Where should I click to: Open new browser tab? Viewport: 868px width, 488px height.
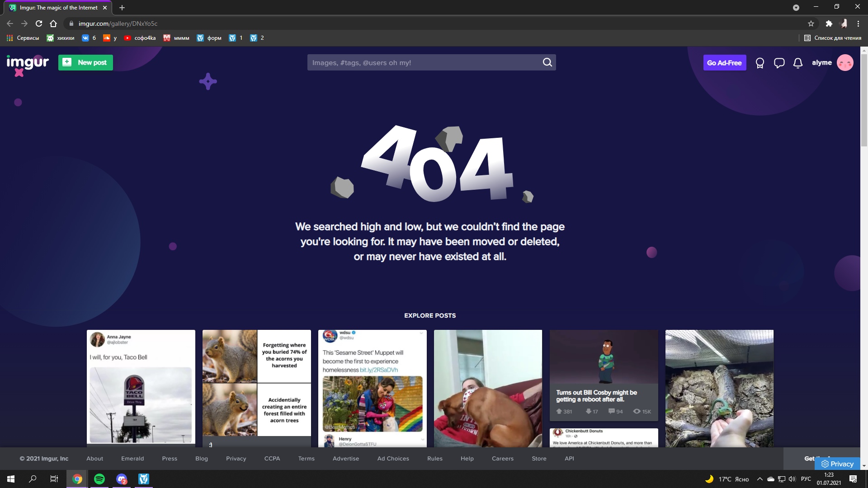tap(122, 8)
